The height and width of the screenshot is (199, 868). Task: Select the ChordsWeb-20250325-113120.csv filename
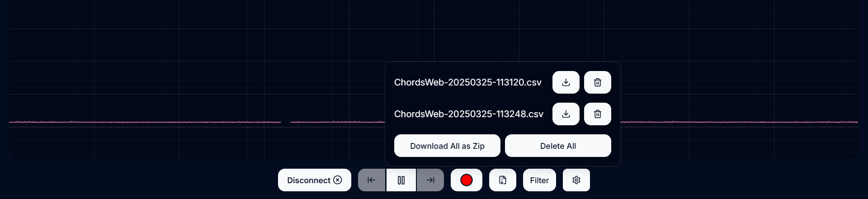(x=467, y=82)
